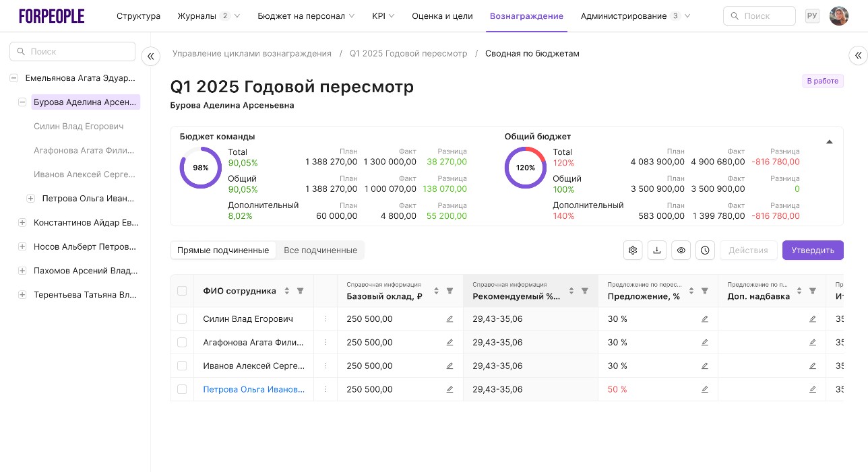This screenshot has height=472, width=868.
Task: Open row actions menu for Иванов Алексей
Action: [325, 366]
